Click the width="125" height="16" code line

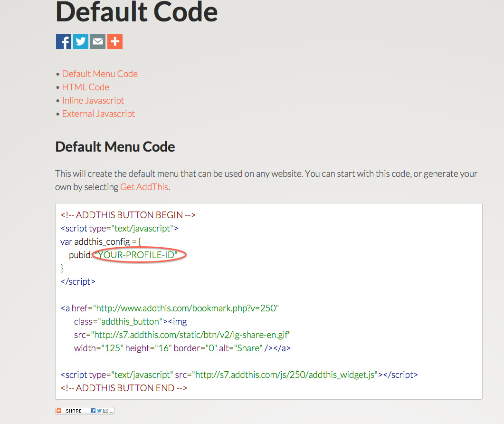182,348
